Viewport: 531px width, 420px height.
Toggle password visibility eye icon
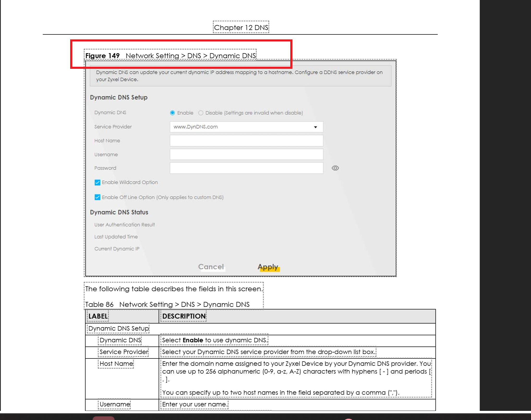tap(335, 168)
